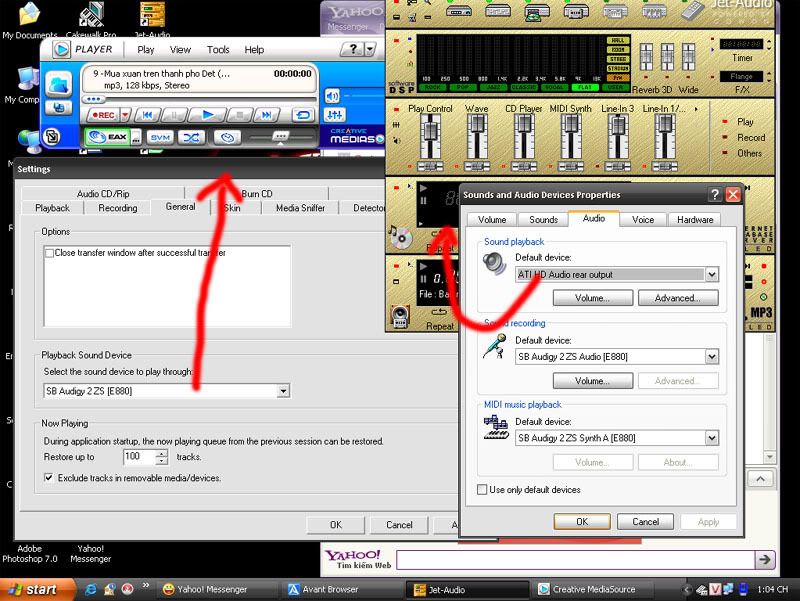The height and width of the screenshot is (601, 800).
Task: Expand Sound recording default device dropdown
Action: (712, 357)
